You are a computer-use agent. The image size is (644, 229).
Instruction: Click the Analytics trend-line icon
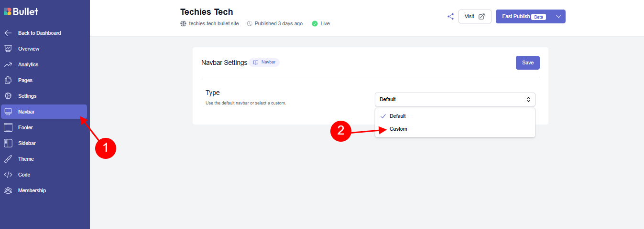click(8, 64)
